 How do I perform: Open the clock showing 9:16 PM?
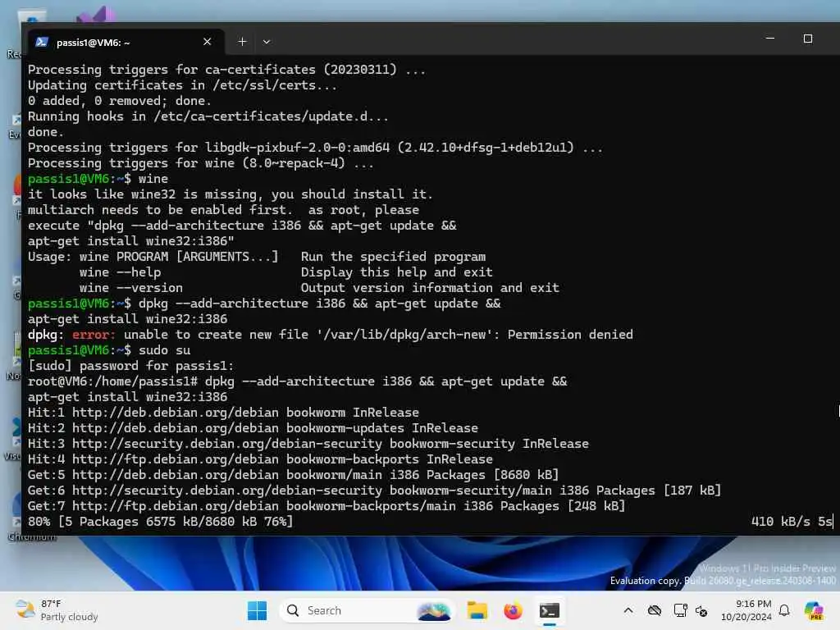(746, 610)
